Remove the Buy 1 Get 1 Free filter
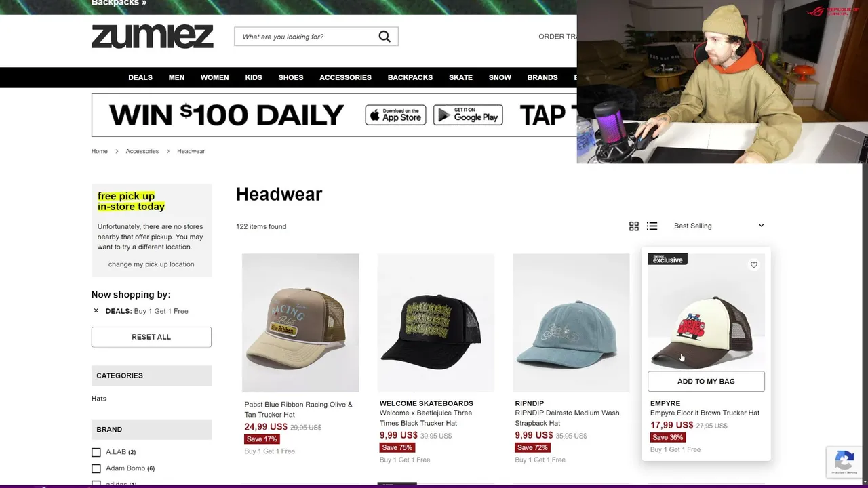 click(96, 311)
